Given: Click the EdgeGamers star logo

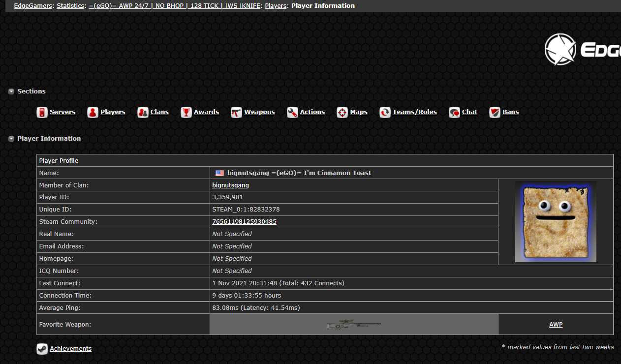Looking at the screenshot, I should (x=560, y=49).
